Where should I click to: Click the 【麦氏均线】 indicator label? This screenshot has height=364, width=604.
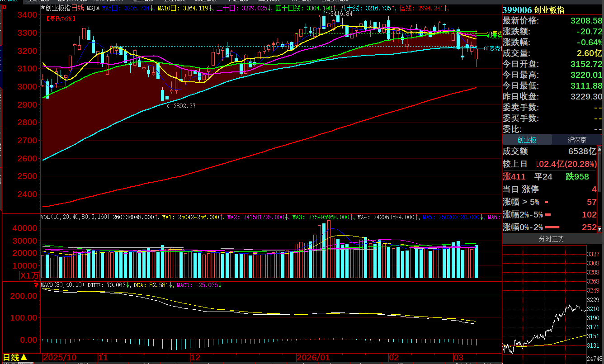61,19
